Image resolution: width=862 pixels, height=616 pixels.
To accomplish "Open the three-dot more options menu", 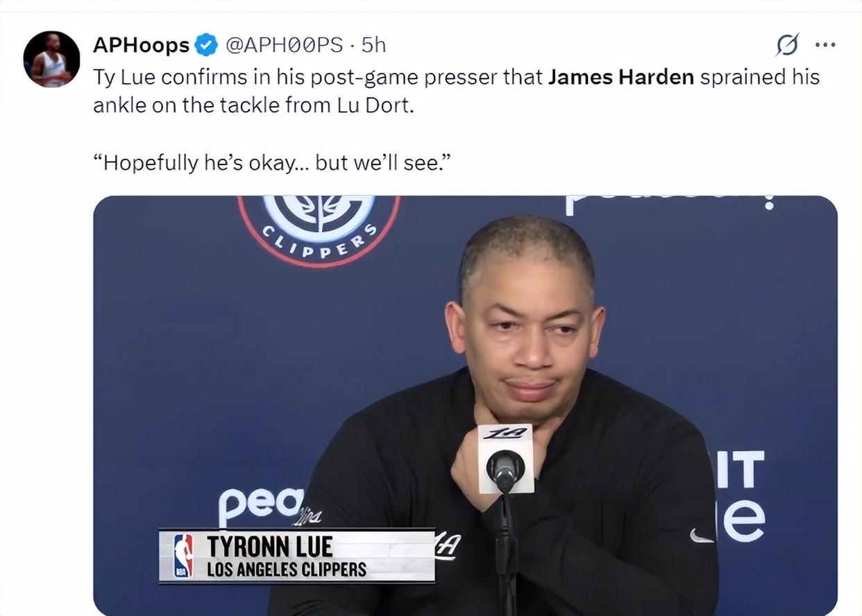I will pos(825,46).
